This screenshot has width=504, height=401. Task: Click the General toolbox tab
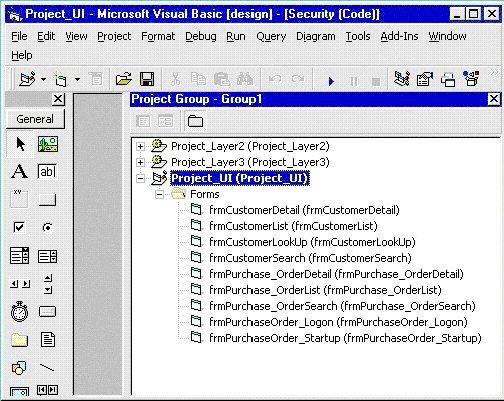coord(35,119)
